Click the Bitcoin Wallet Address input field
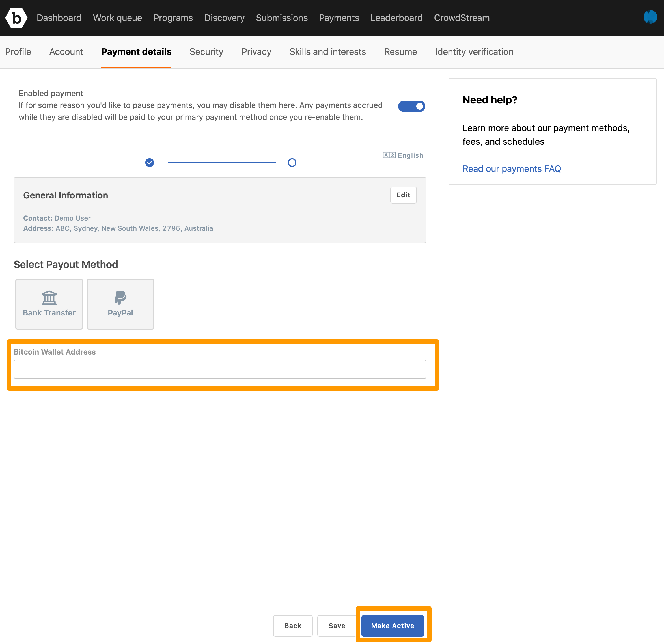Image resolution: width=664 pixels, height=644 pixels. (220, 369)
